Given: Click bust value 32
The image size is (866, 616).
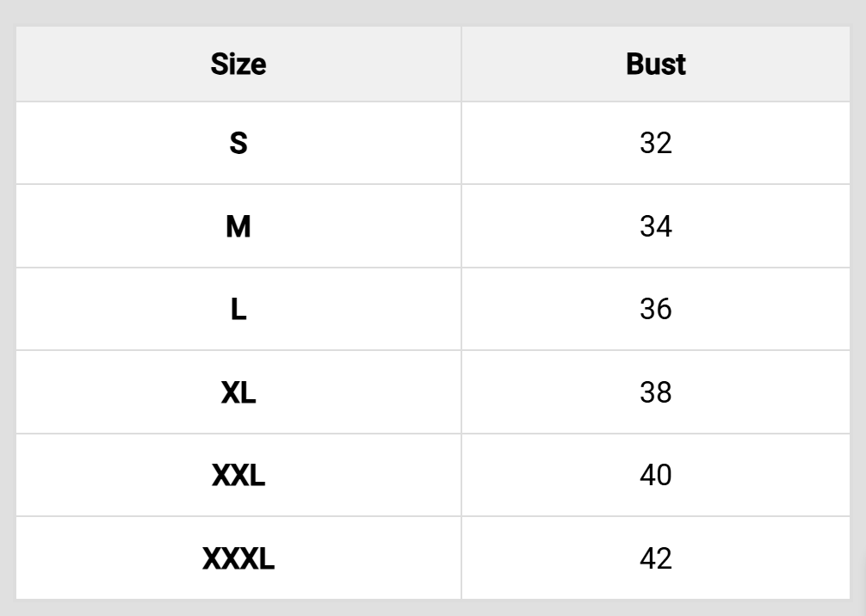Looking at the screenshot, I should 655,143.
